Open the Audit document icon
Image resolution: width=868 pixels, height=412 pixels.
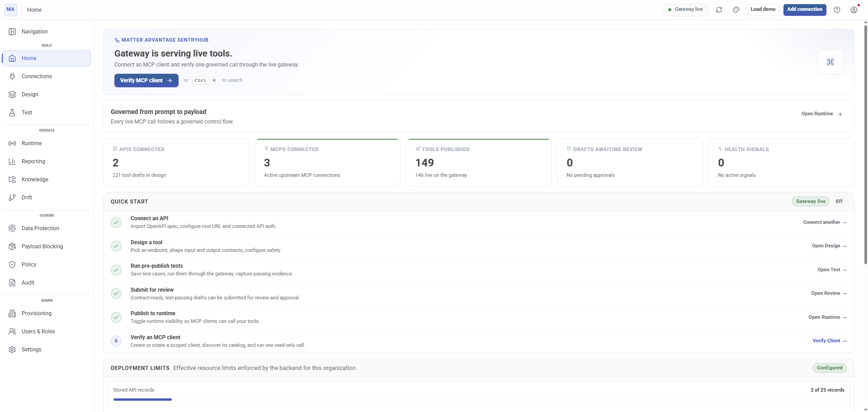pos(12,283)
